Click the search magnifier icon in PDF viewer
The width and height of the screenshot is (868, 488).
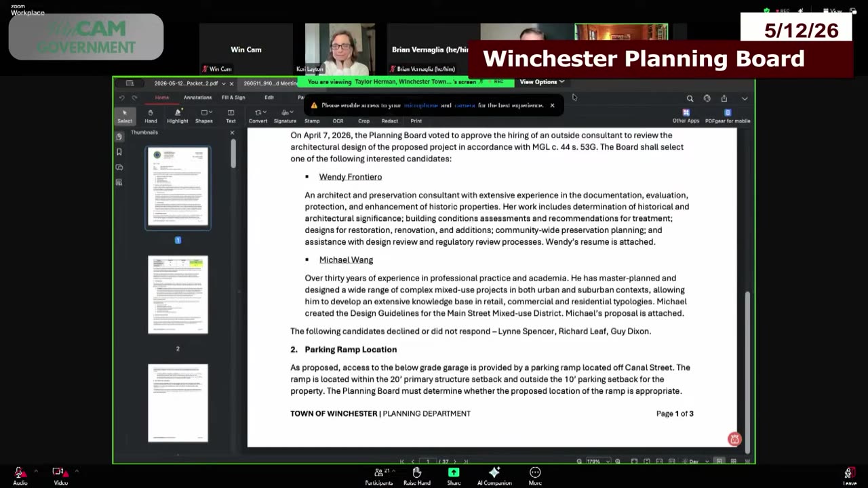coord(690,98)
